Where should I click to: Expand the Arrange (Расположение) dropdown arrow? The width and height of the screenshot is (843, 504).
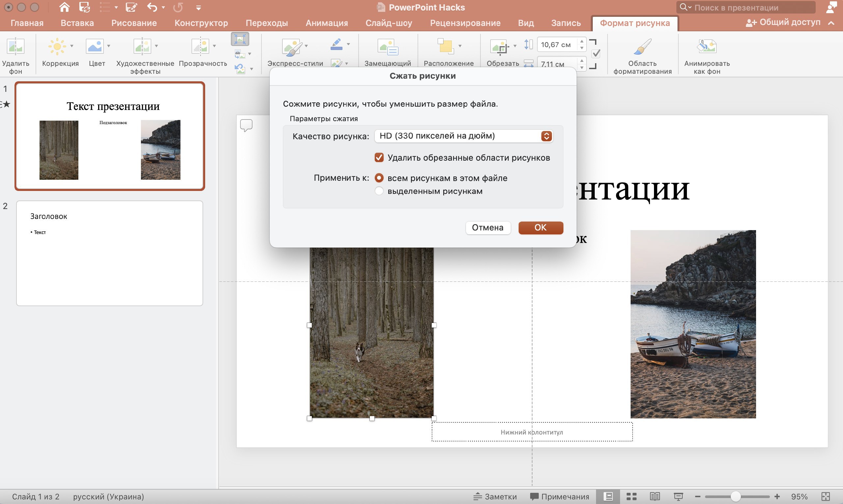(460, 46)
